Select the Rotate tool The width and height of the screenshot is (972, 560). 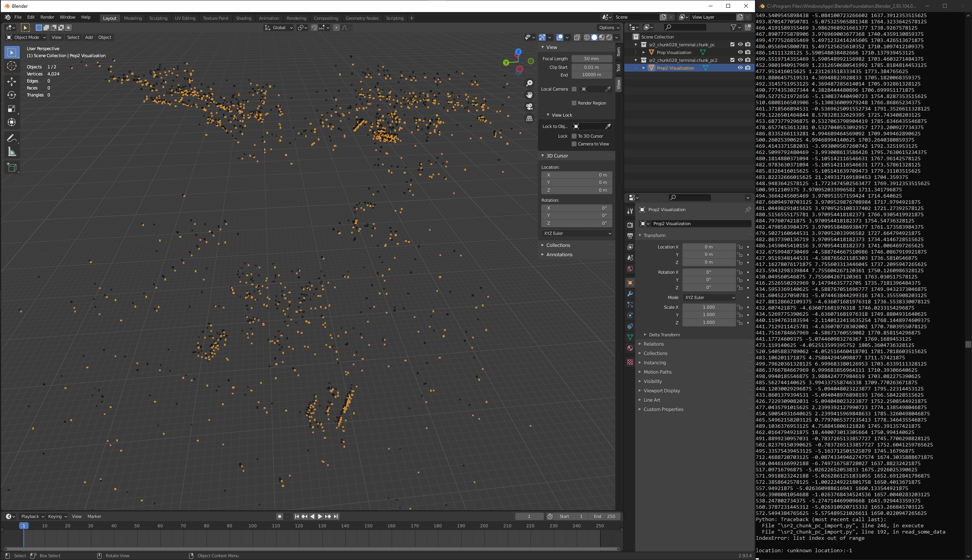12,95
